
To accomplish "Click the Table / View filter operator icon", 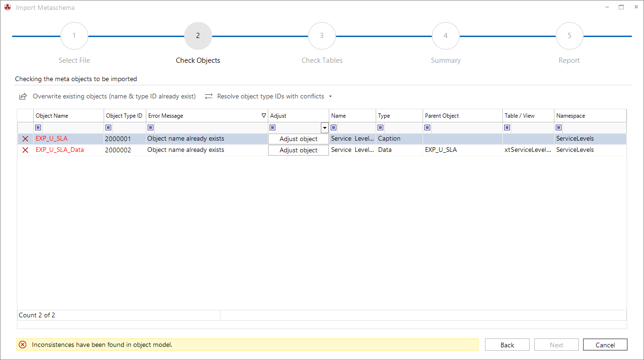I will tap(507, 127).
